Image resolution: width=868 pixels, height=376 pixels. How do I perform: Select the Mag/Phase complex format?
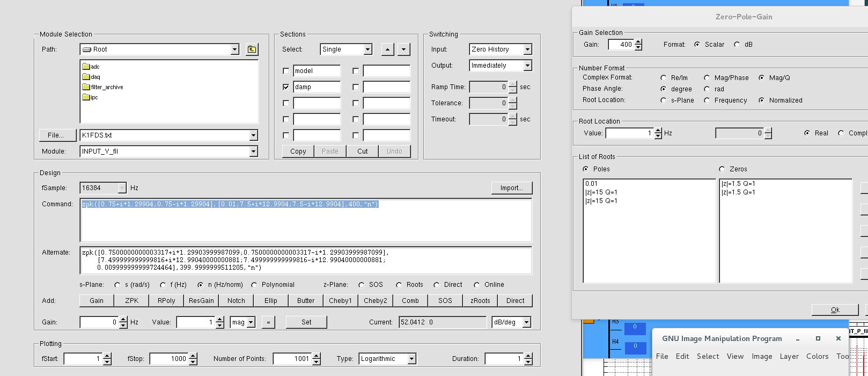707,78
